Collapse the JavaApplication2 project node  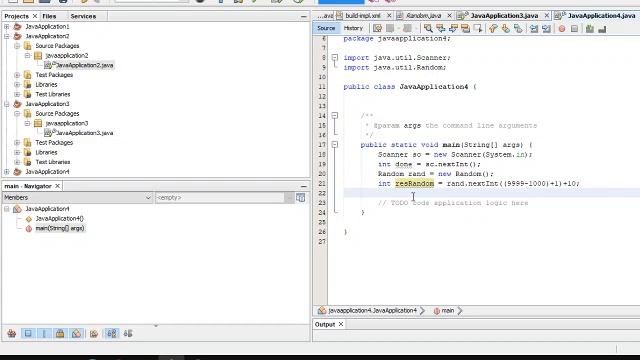click(7, 36)
